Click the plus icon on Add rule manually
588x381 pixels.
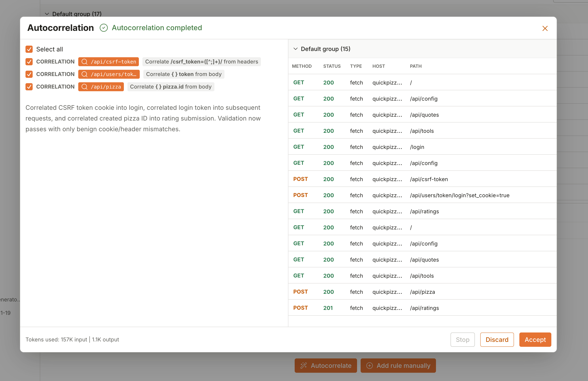[370, 366]
